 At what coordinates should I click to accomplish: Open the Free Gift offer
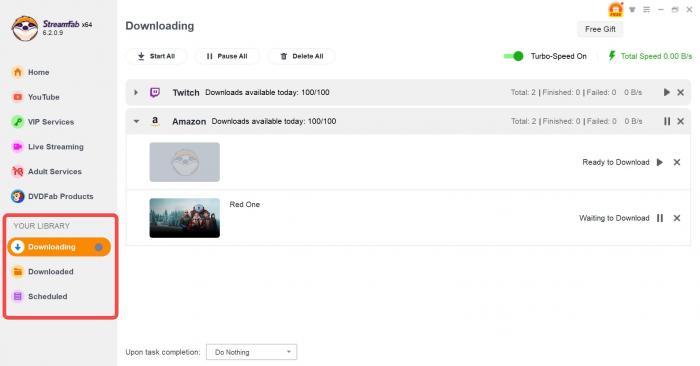[600, 29]
